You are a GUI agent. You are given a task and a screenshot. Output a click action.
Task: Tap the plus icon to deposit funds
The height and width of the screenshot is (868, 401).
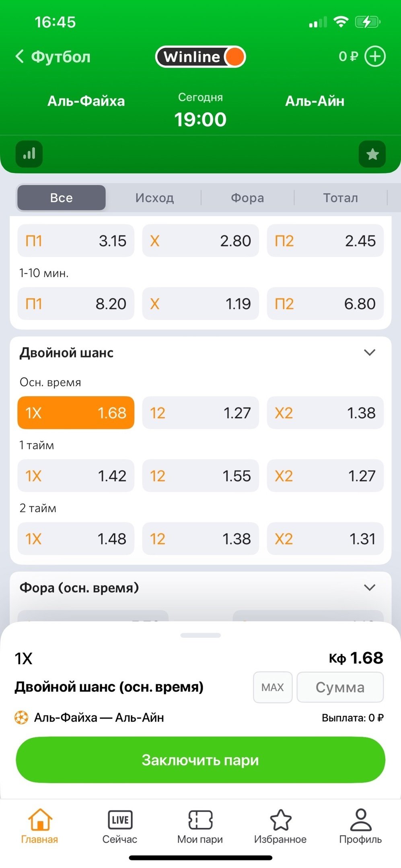[x=375, y=56]
